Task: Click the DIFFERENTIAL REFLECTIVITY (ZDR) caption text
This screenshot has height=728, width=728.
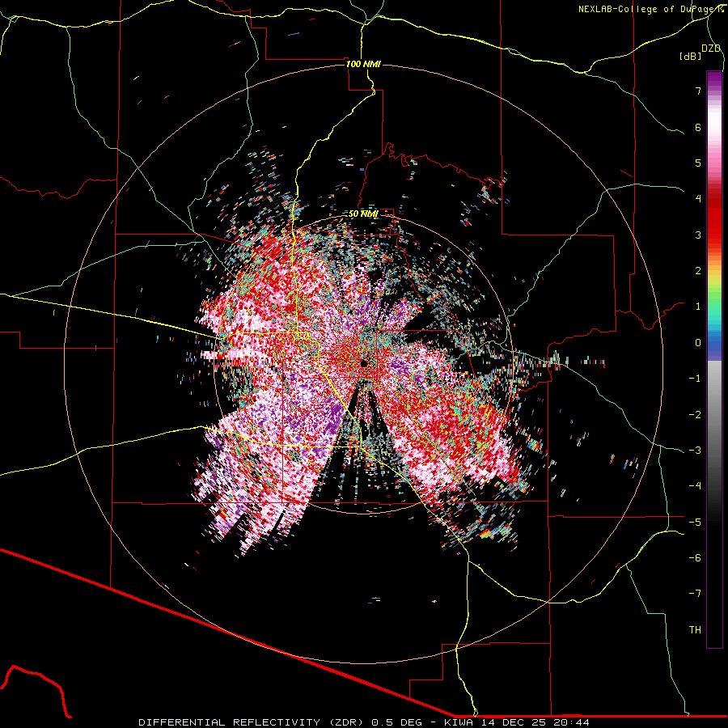Action: pos(253,722)
